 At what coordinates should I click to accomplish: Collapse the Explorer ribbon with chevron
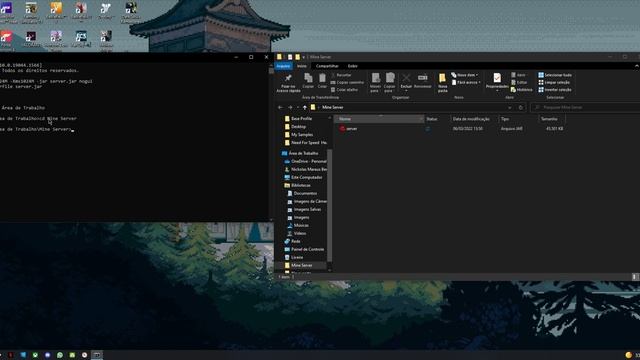[x=636, y=66]
